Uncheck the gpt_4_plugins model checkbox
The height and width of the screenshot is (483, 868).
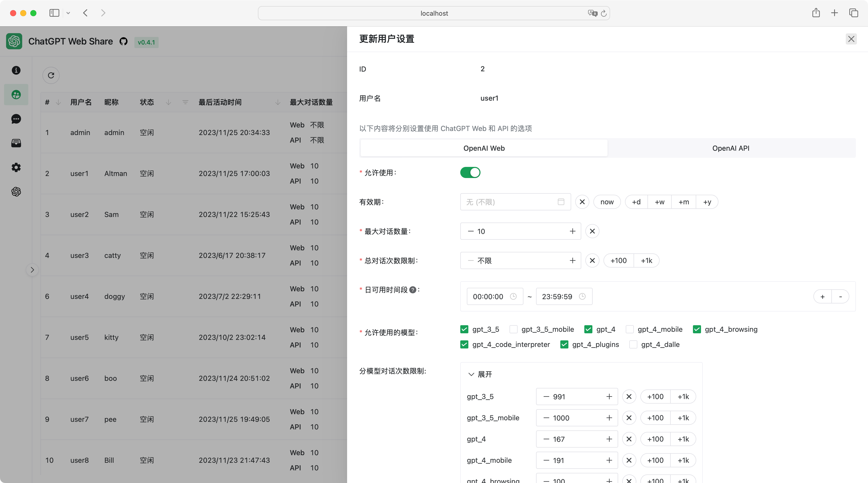[x=564, y=344]
